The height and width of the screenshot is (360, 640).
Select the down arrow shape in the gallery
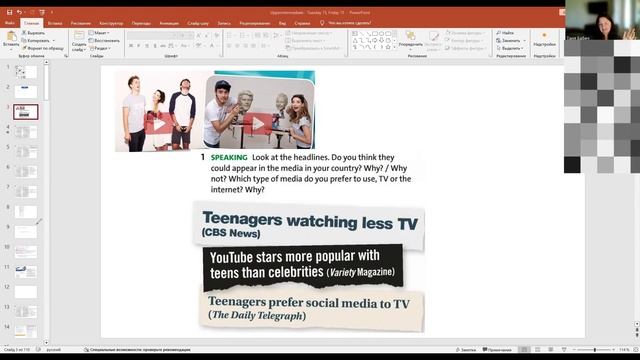tap(381, 40)
